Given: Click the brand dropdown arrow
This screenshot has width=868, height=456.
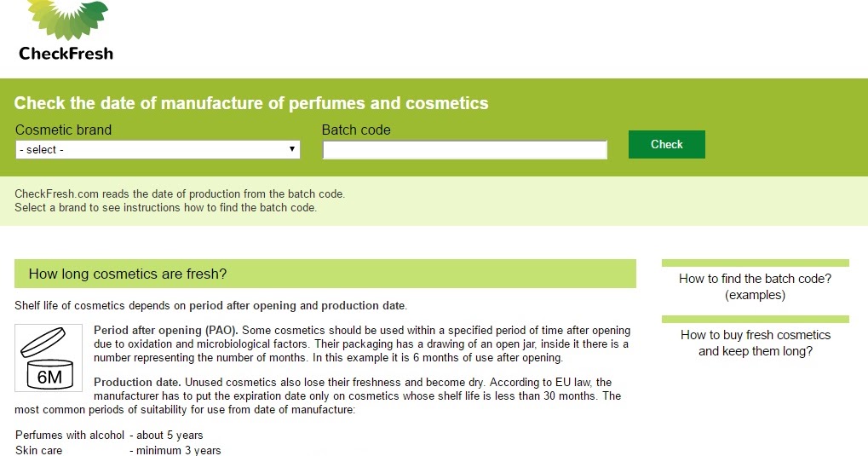Looking at the screenshot, I should [292, 150].
